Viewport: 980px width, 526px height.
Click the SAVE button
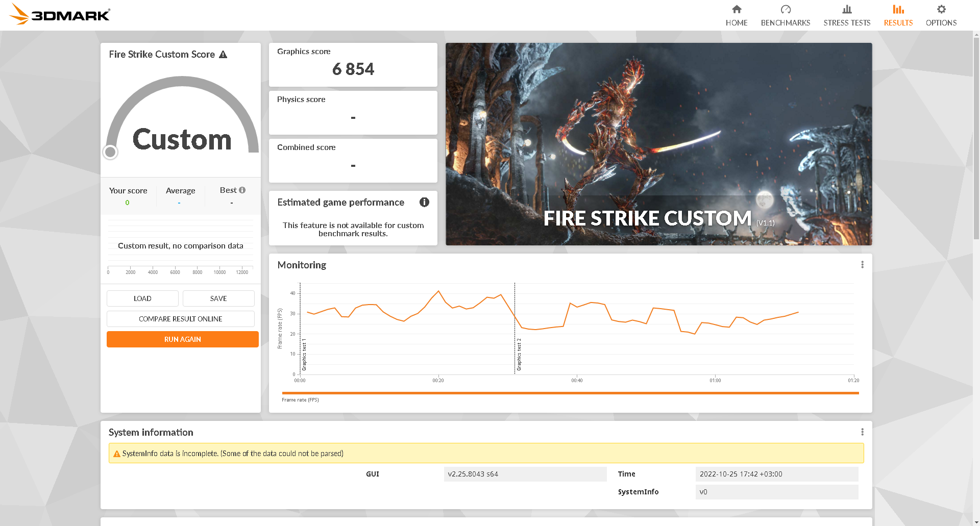click(x=218, y=298)
